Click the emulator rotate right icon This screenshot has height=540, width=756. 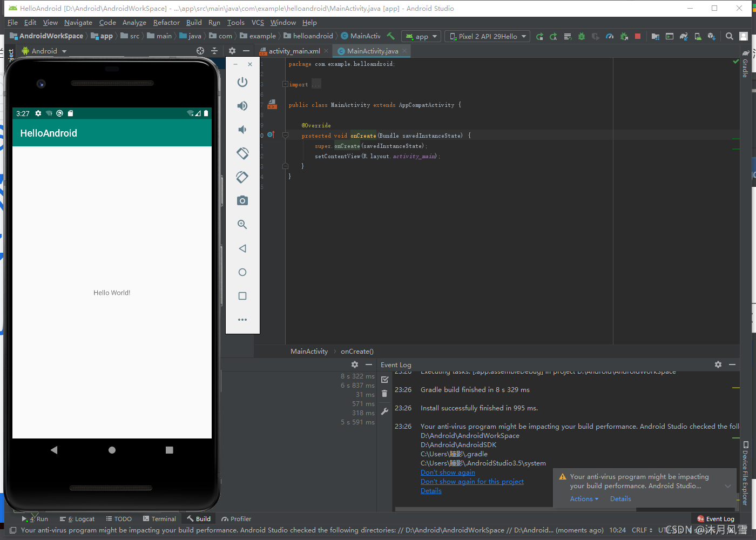pyautogui.click(x=242, y=177)
